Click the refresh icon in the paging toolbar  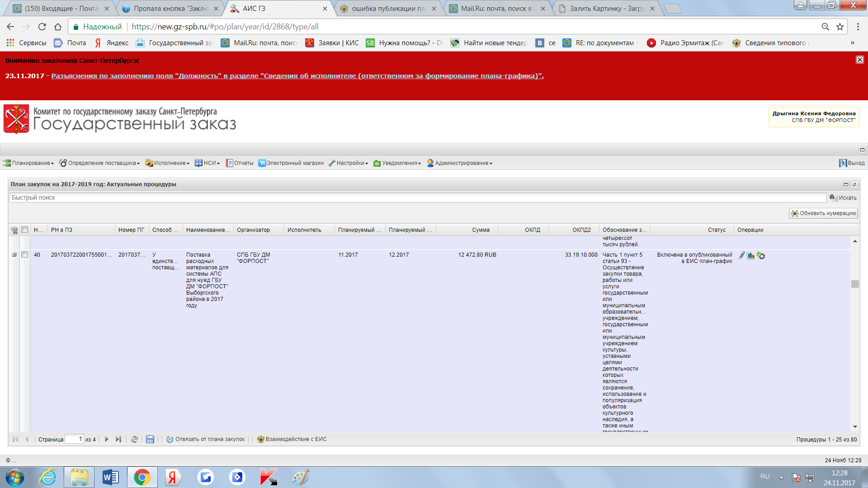coord(134,439)
